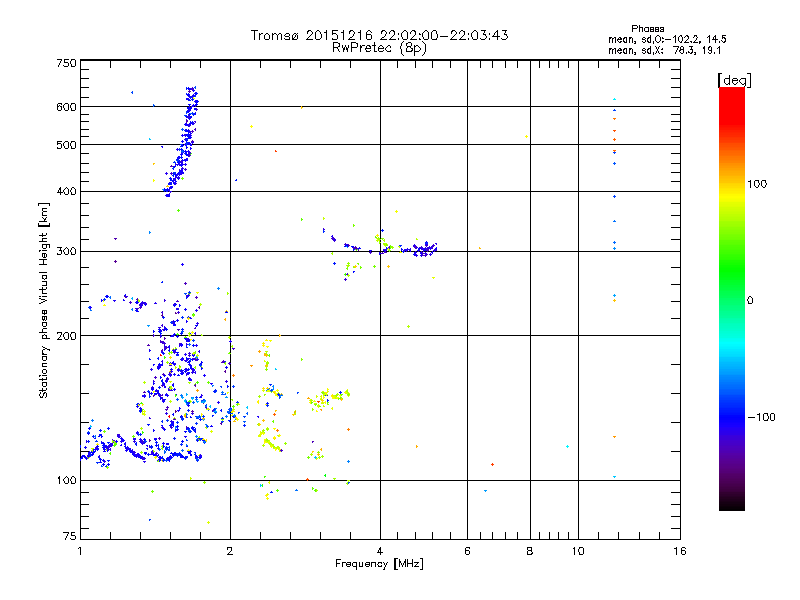Click the cyan point near 9.5 MHz
This screenshot has height=600, width=800.
pos(567,446)
